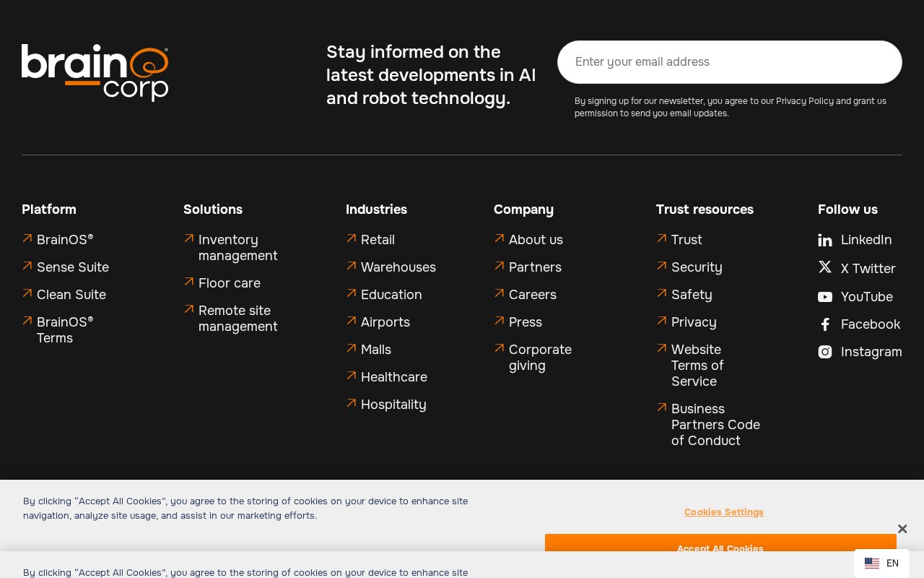
Task: Open Careers link
Action: (533, 295)
